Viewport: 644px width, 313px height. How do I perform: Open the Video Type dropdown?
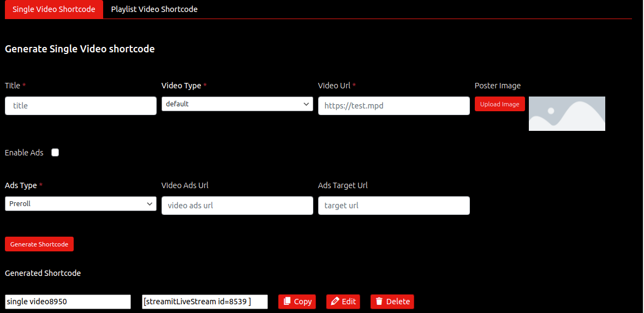[x=237, y=104]
